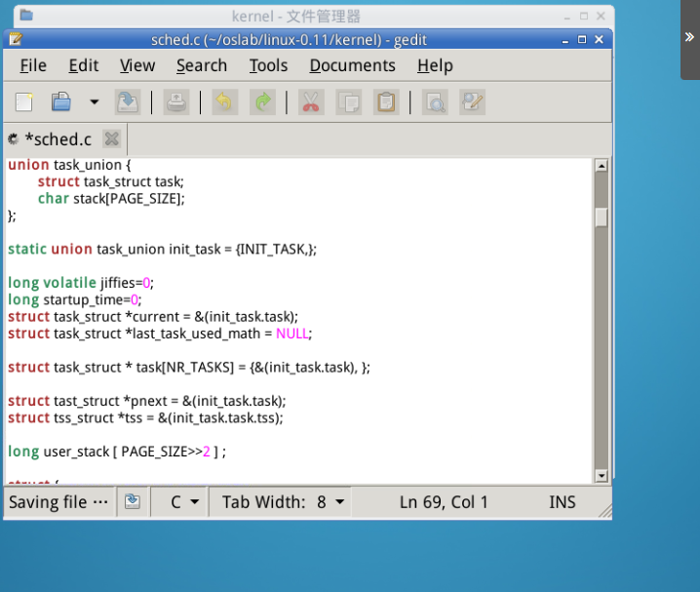Open Find with the magnifier icon

[x=435, y=102]
